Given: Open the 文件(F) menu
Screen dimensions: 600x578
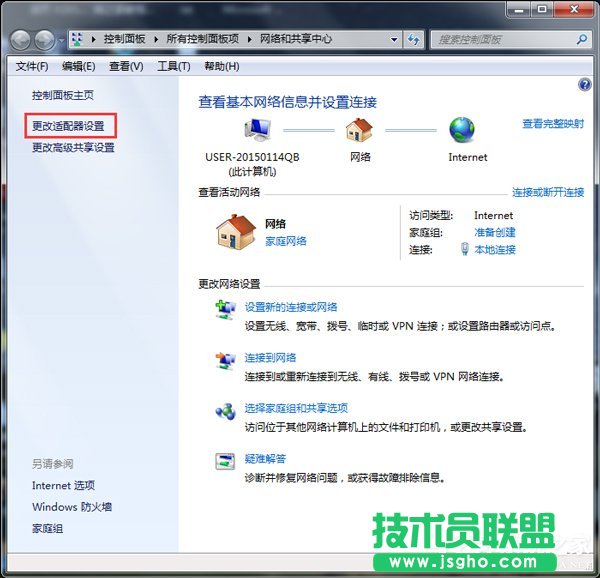Looking at the screenshot, I should 32,67.
